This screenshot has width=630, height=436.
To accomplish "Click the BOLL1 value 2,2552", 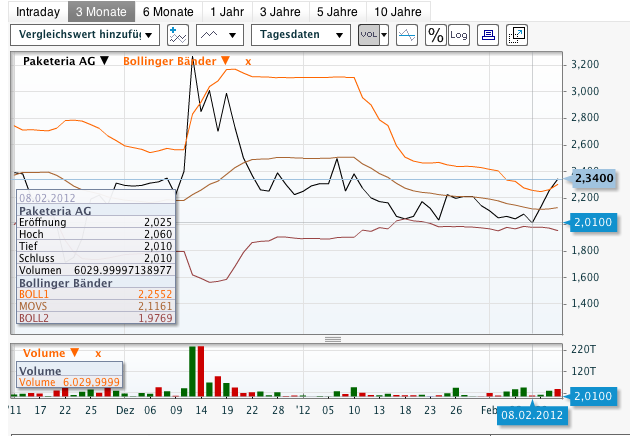I will tap(155, 294).
